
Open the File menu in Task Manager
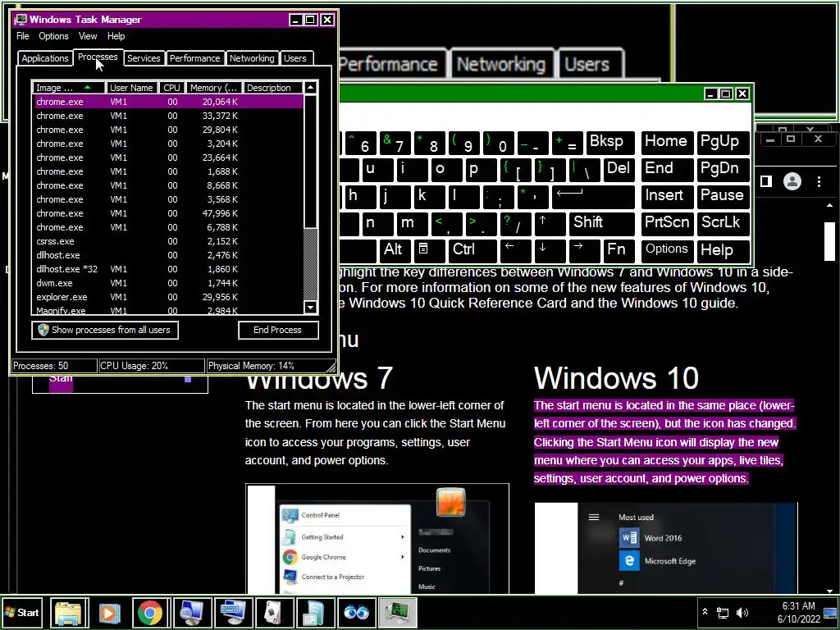click(x=22, y=36)
